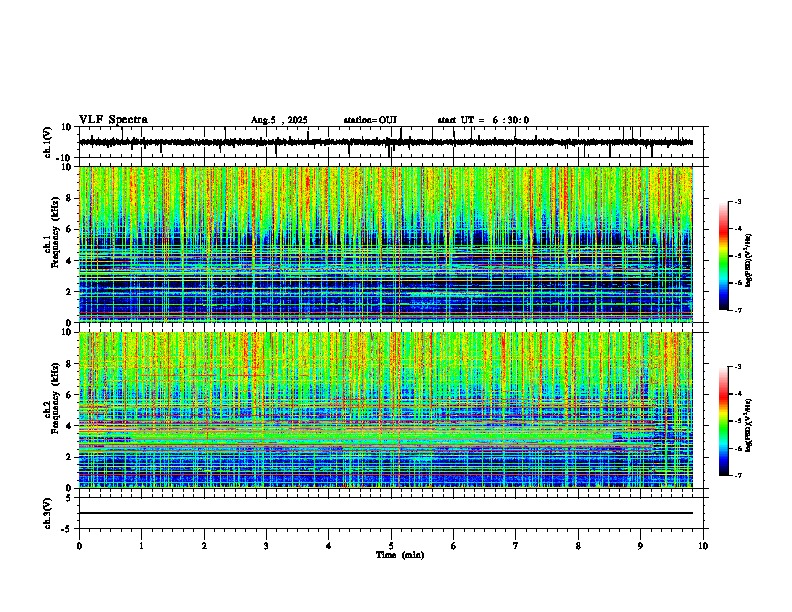Click the log(PSD) label beside ch.1 colorbar
The width and height of the screenshot is (792, 612).
click(748, 260)
